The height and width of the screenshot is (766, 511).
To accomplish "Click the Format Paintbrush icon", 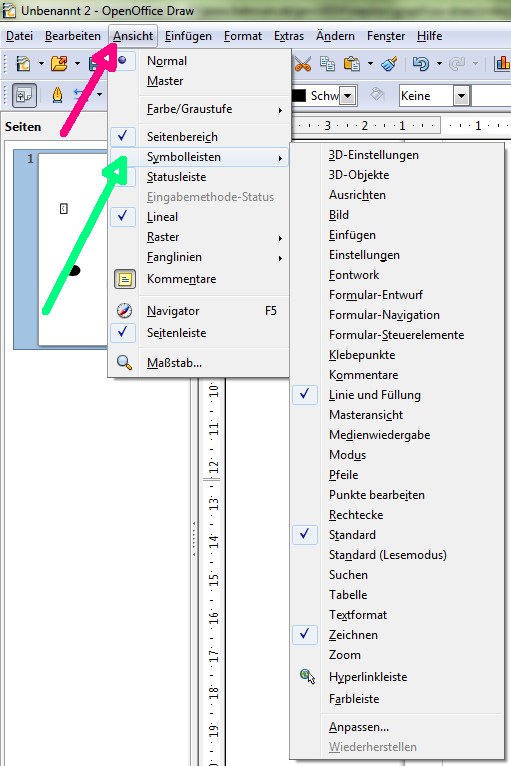I will (389, 64).
